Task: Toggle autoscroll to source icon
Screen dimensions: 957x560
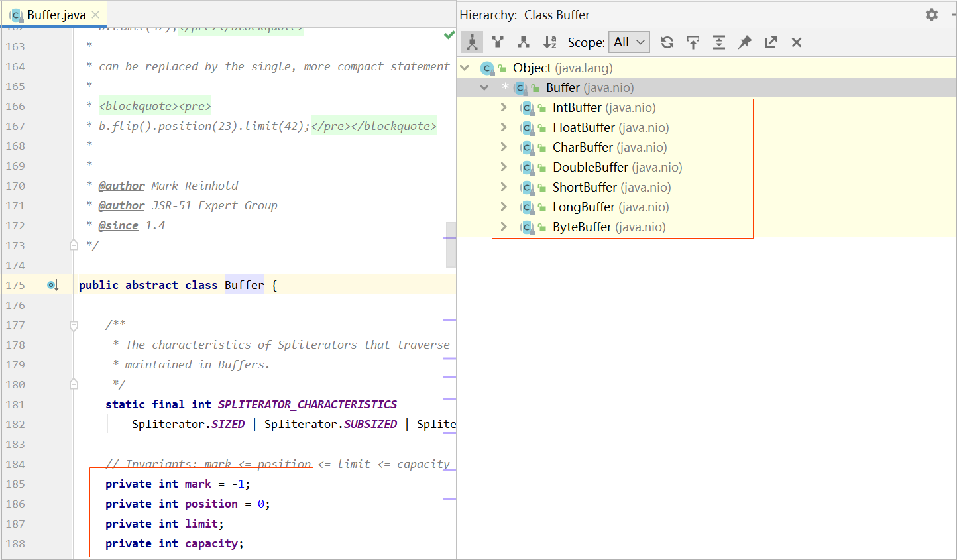Action: coord(693,42)
